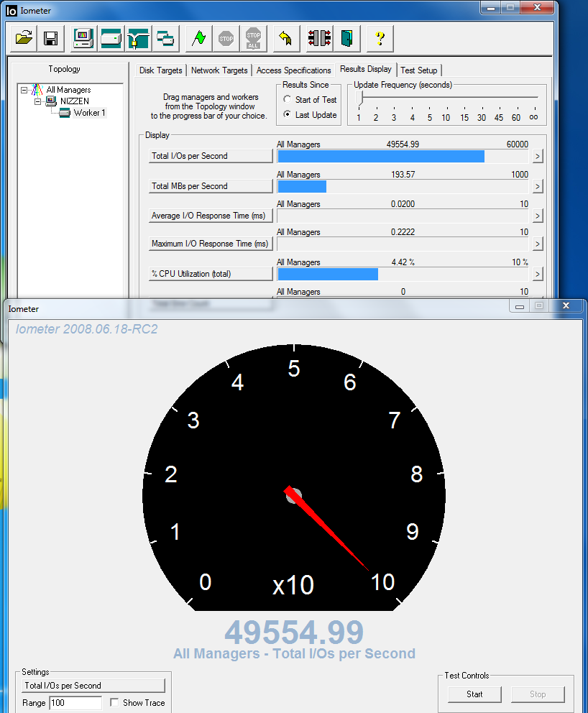Screen dimensions: 588x713
Task: Open gauge for Average I/O Response Time
Action: pos(538,216)
